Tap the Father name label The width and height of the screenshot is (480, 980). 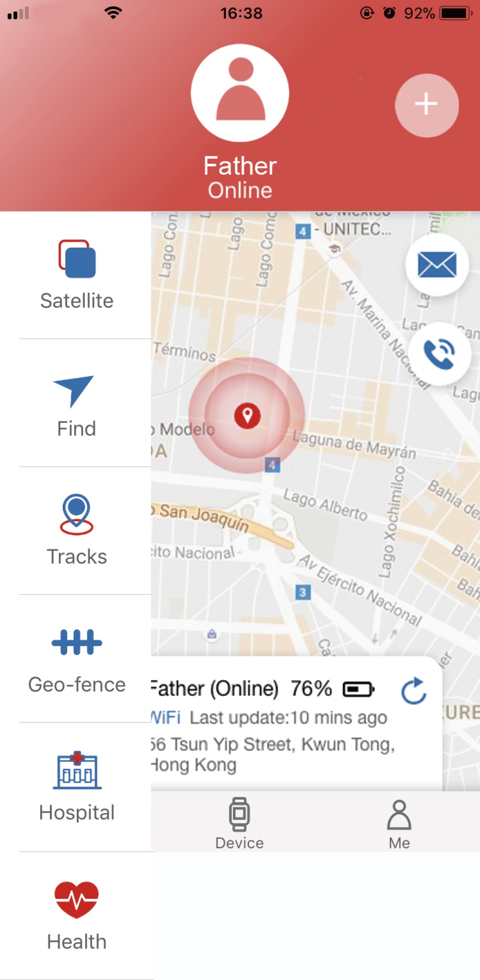pos(240,166)
